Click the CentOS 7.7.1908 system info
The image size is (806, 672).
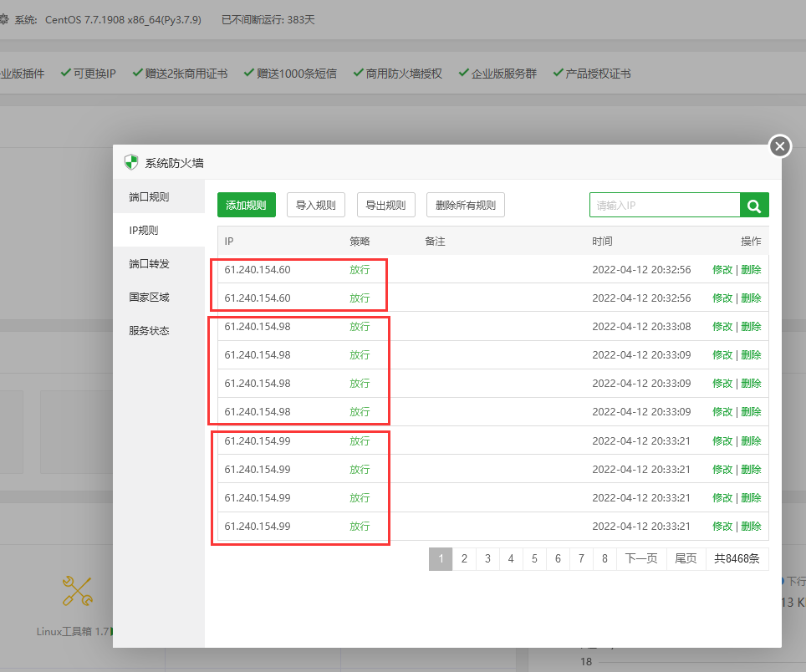point(124,19)
